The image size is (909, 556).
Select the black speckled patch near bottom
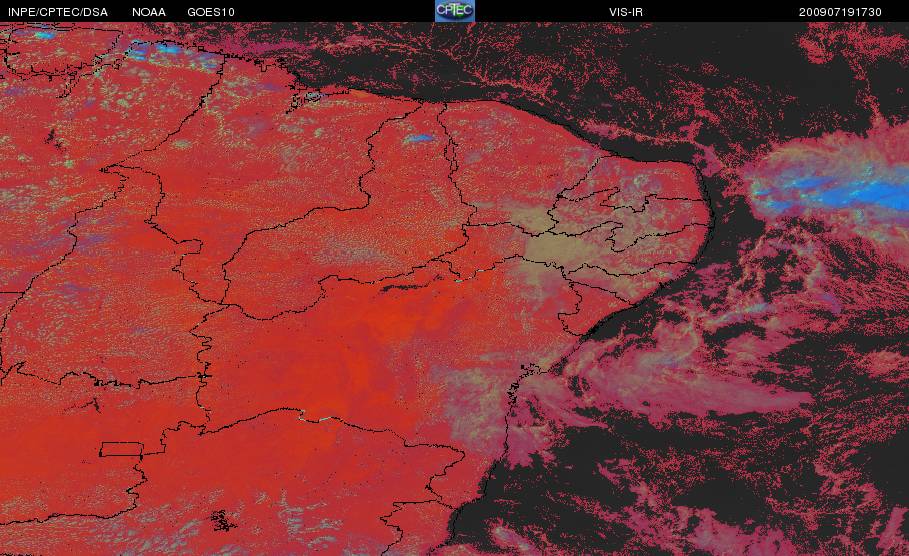pos(223,520)
